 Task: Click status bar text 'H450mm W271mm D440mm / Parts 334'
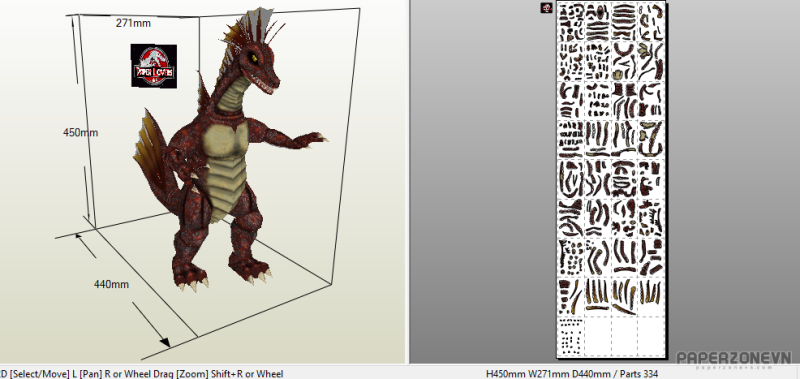571,374
